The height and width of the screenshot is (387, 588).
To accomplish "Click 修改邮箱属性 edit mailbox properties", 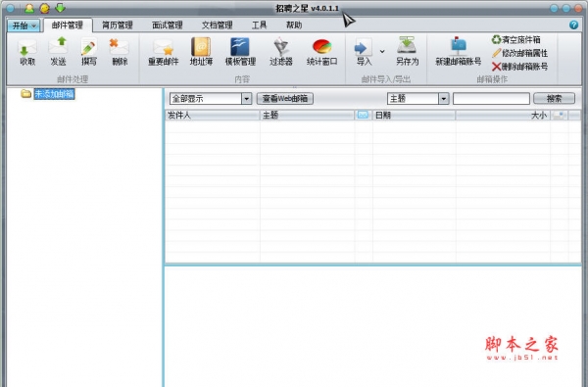I will [519, 53].
